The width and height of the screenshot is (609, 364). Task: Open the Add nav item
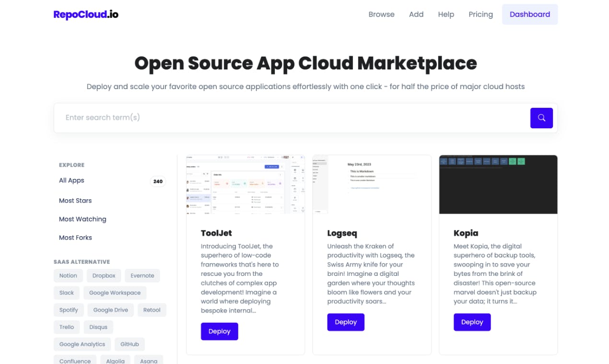[x=416, y=14]
